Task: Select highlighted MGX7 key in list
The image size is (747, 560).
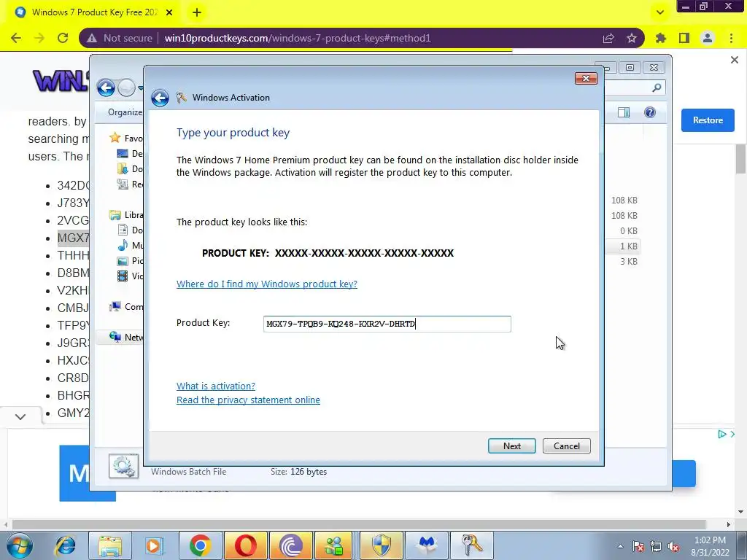Action: [x=74, y=238]
